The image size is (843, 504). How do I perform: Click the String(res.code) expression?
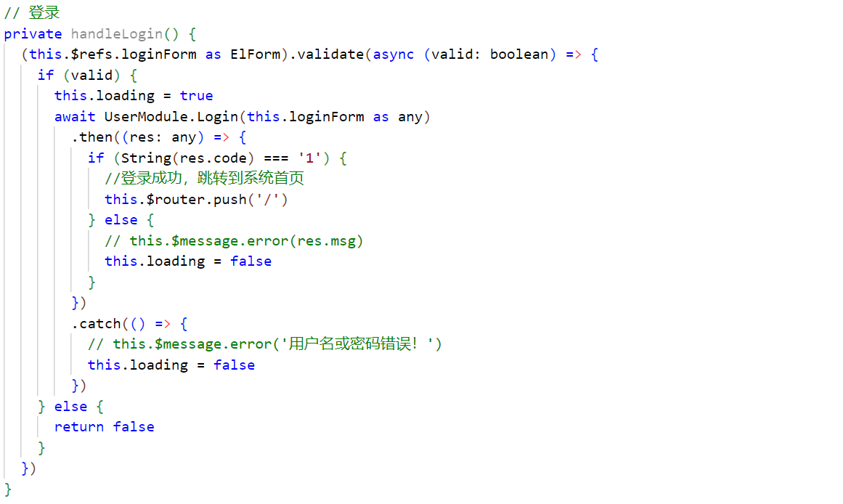176,158
